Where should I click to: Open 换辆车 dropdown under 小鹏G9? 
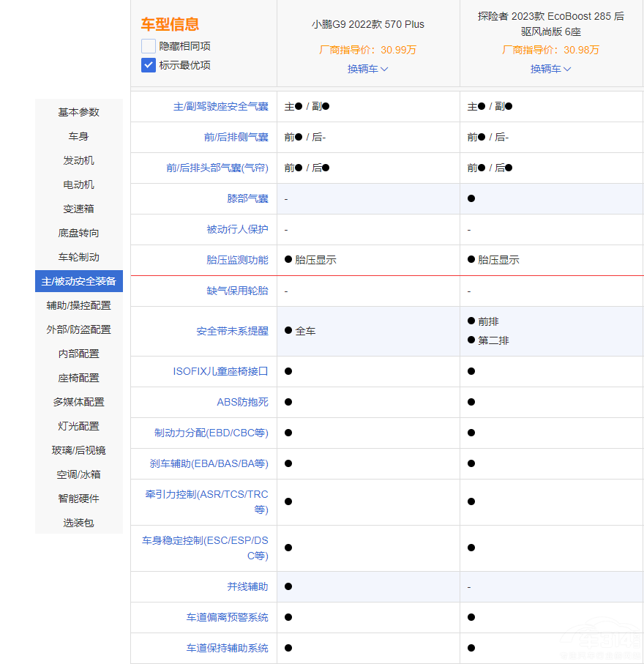[x=367, y=69]
